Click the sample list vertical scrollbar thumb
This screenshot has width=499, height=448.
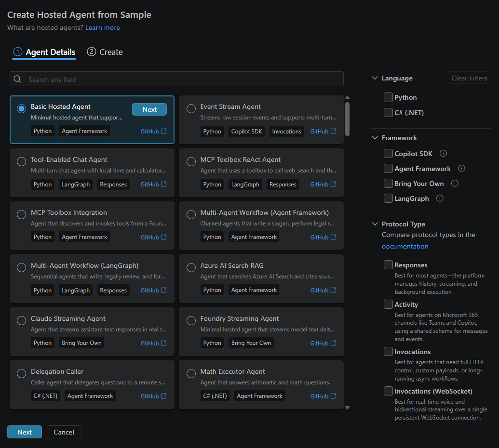[x=347, y=119]
